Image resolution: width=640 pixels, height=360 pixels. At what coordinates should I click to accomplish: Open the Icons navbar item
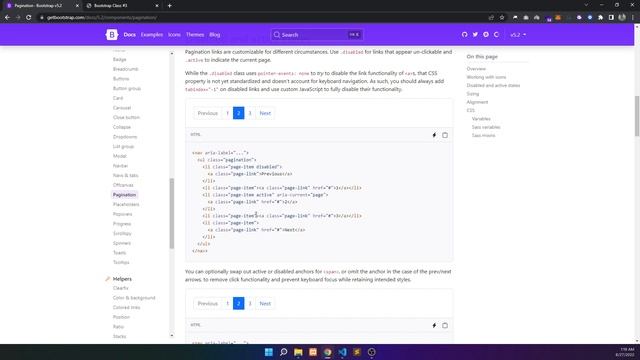174,35
